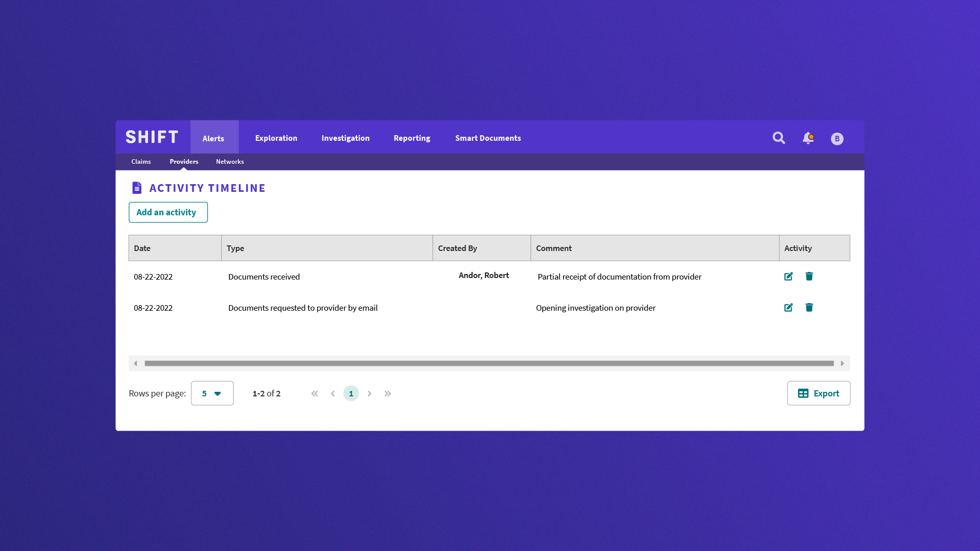Image resolution: width=980 pixels, height=551 pixels.
Task: Open the search magnifier icon
Action: point(778,138)
